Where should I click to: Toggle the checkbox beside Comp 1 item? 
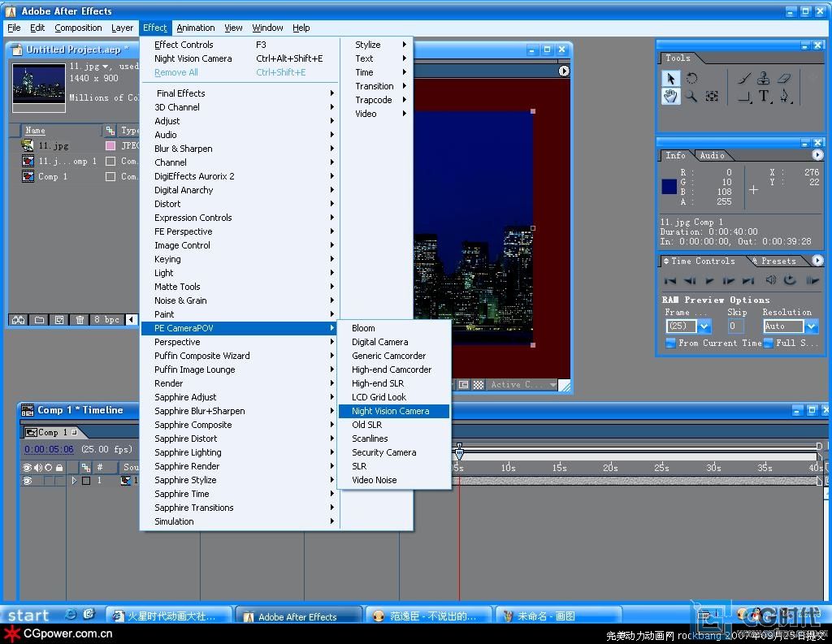coord(110,176)
